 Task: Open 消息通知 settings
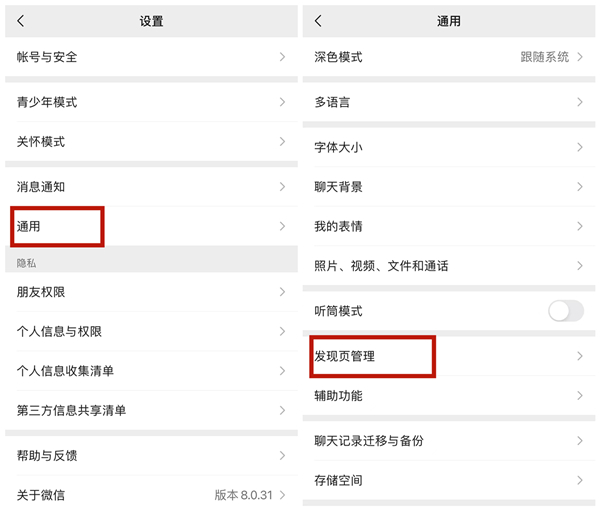[151, 187]
